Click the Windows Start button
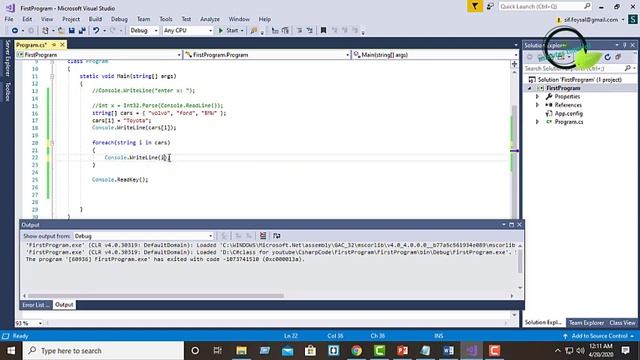 (11, 351)
